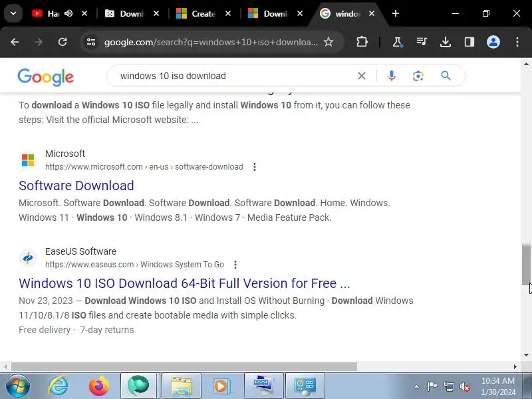Launch Internet Explorer from taskbar
This screenshot has width=532, height=399.
click(59, 386)
